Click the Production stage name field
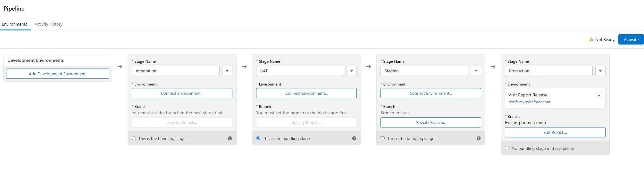Image resolution: width=644 pixels, height=180 pixels. (548, 71)
